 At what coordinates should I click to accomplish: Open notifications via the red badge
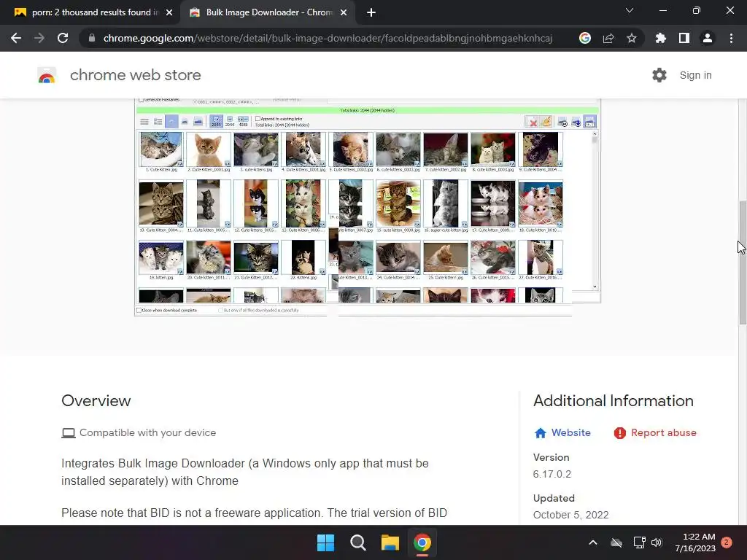pos(727,542)
